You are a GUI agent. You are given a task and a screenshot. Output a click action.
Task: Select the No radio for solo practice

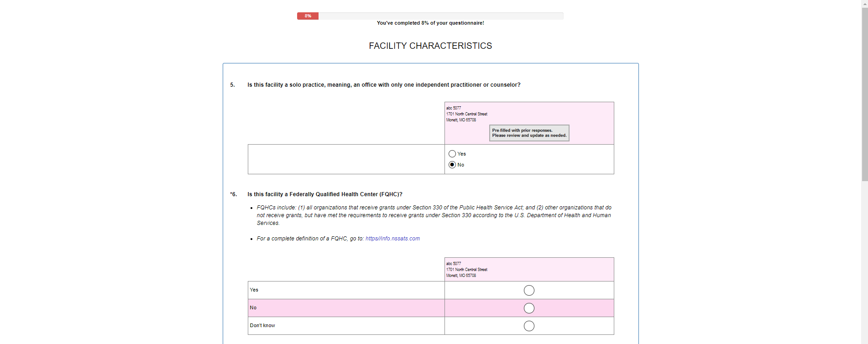click(452, 165)
